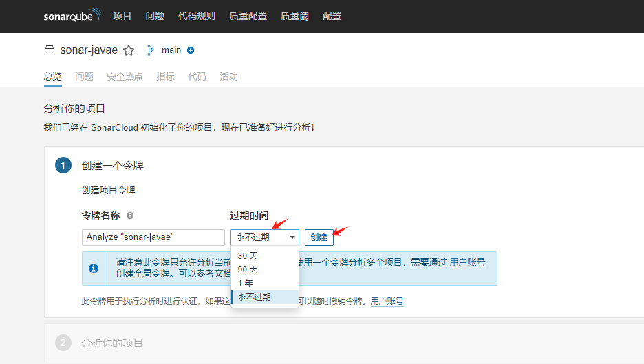
Task: Open the 项目 menu
Action: (122, 16)
